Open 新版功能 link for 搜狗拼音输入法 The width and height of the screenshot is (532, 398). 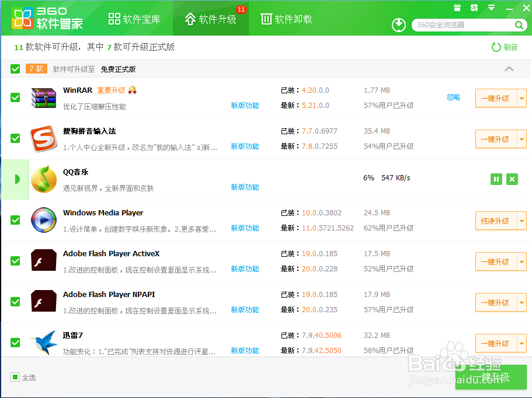tap(245, 146)
